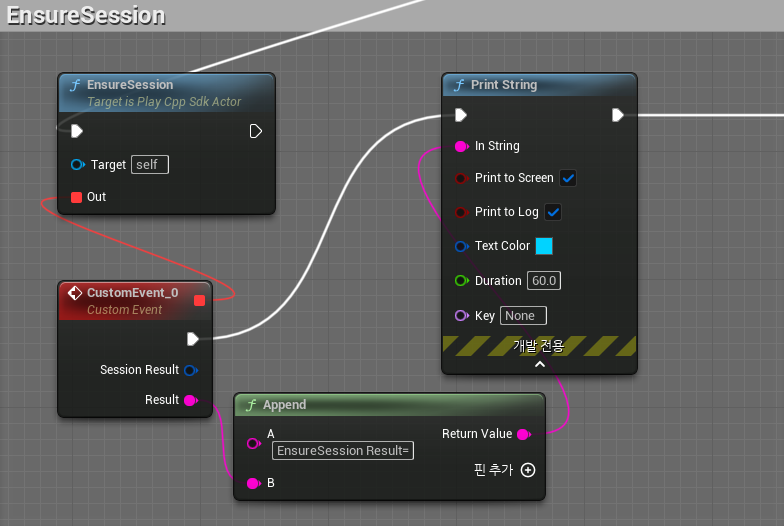This screenshot has width=784, height=526.
Task: Click the EnsureSession exec output pin
Action: point(255,131)
